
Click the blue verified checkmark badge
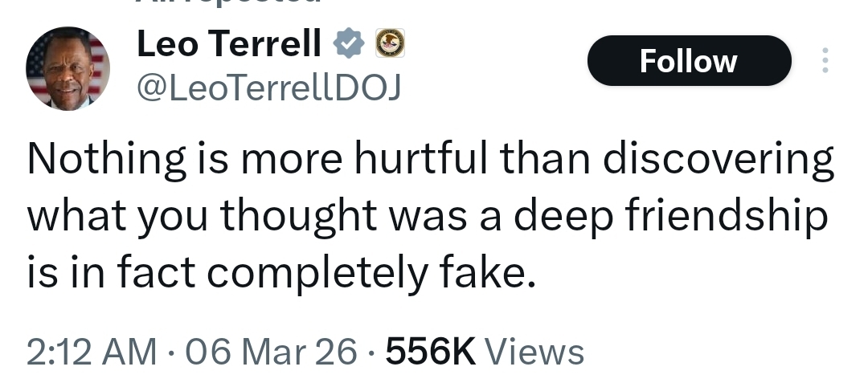coord(348,43)
